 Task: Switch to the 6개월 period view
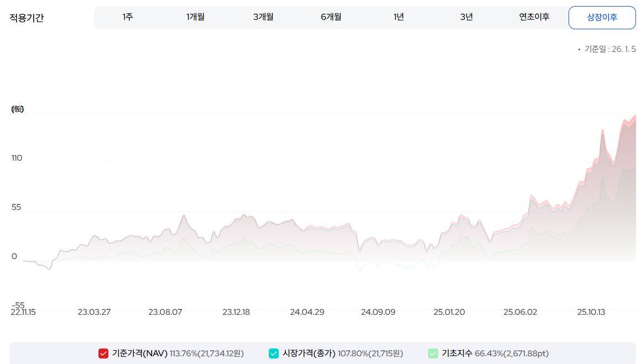(x=331, y=17)
